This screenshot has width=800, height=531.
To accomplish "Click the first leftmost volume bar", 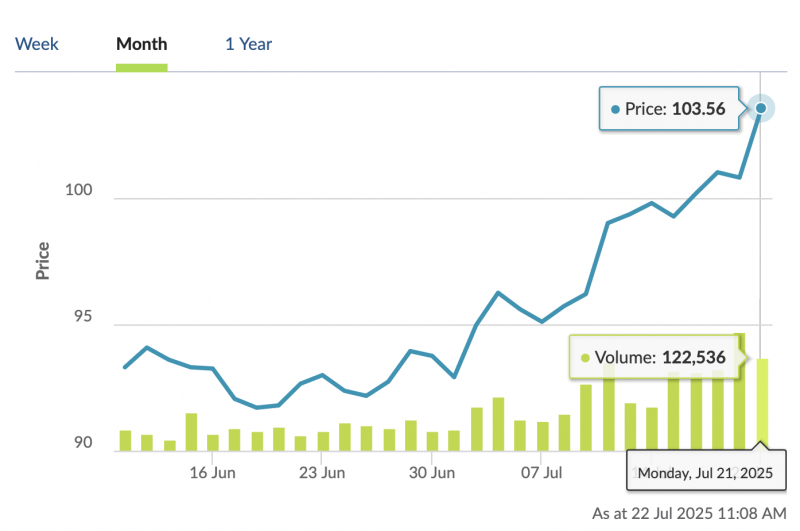I will 125,440.
